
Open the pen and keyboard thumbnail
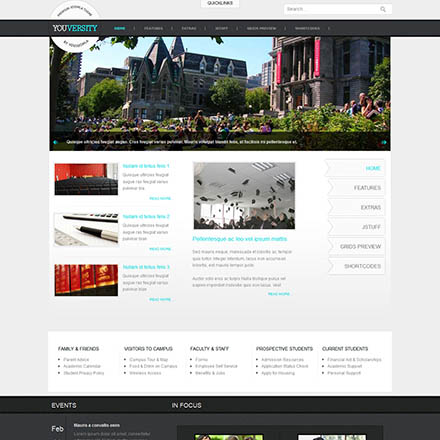pyautogui.click(x=86, y=230)
